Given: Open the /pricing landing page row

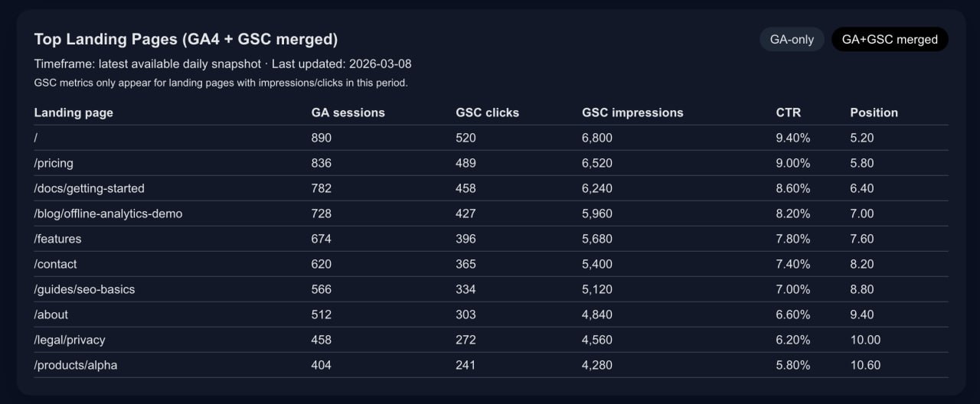Looking at the screenshot, I should click(x=54, y=163).
